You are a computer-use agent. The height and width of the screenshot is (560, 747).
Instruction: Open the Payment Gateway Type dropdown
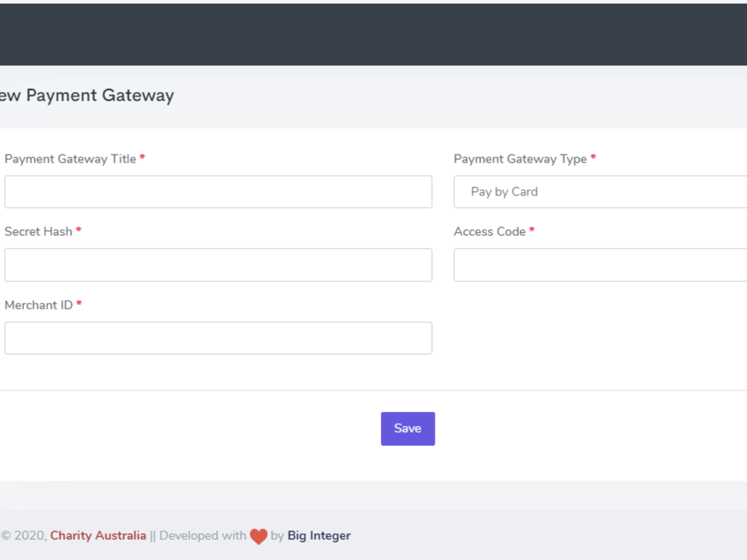coord(601,192)
